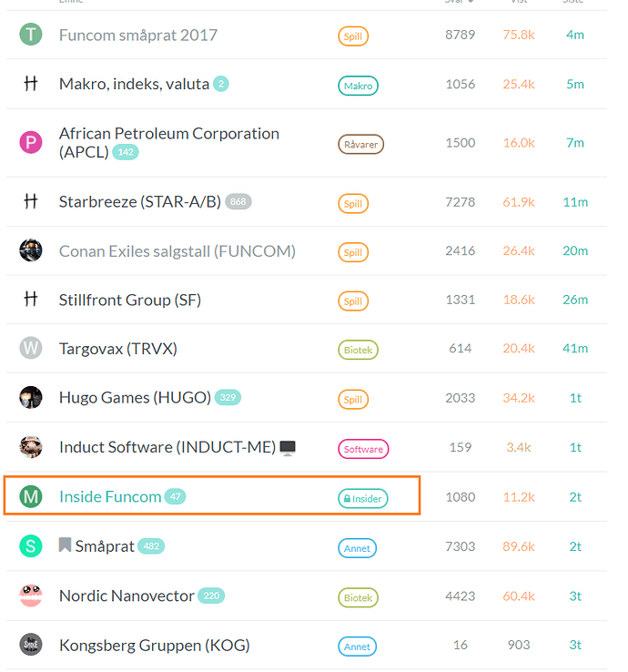Open the Makro, indeks, valuta topic
The height and width of the screenshot is (672, 628).
pos(134,84)
